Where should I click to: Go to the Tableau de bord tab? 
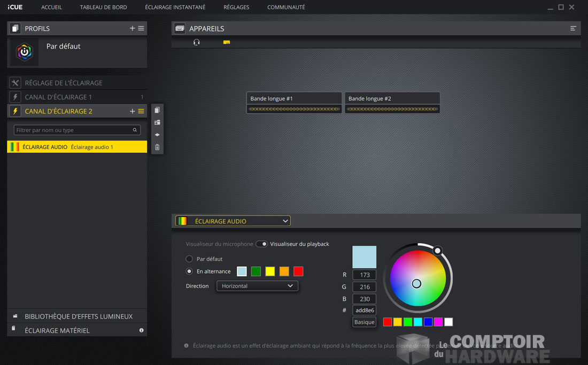[103, 7]
